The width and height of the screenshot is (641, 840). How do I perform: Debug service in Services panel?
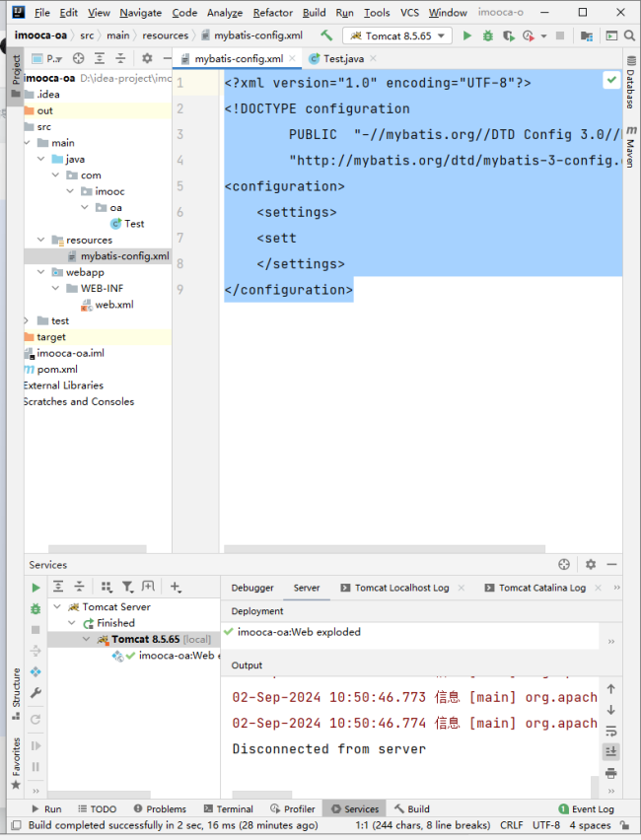point(36,609)
